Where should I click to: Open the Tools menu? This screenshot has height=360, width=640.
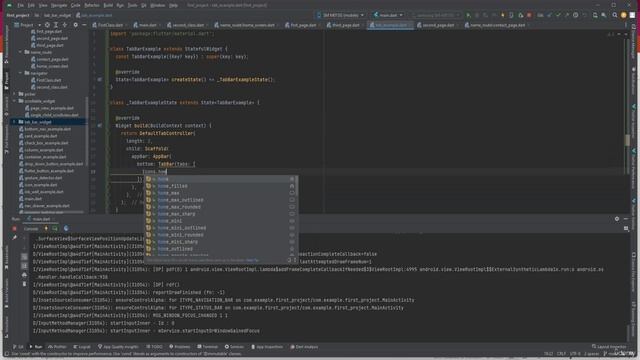tap(132, 5)
